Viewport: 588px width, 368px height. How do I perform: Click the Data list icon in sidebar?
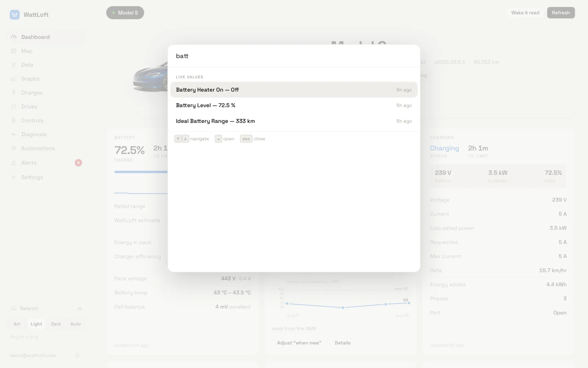14,65
